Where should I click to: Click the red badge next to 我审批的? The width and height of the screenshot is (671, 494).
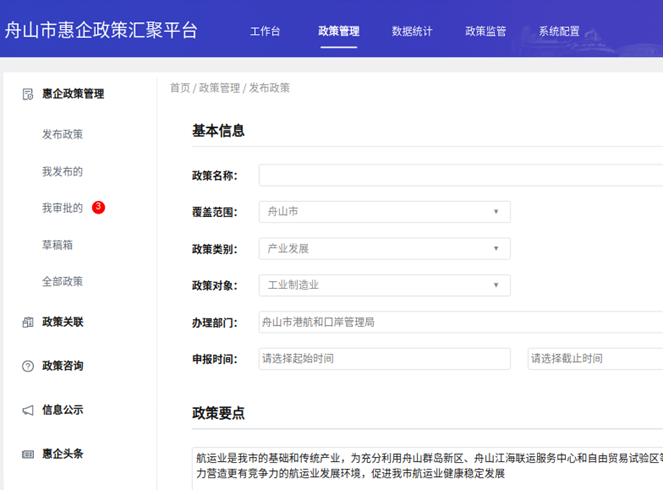[98, 207]
